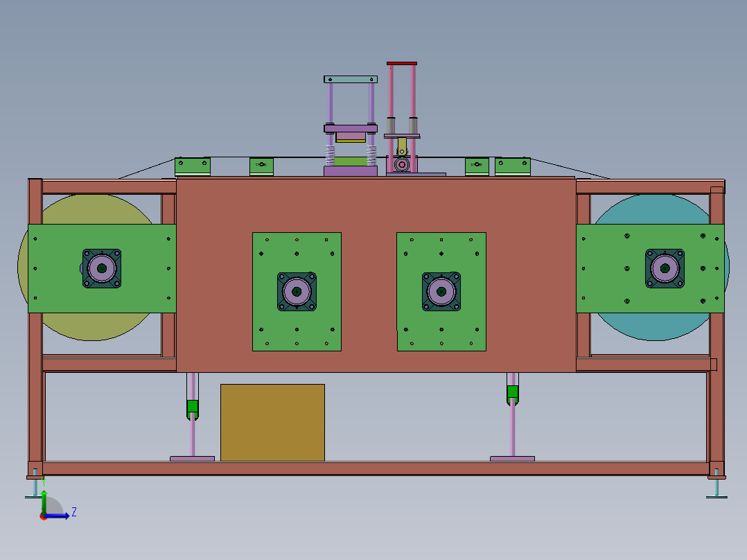This screenshot has height=560, width=747.
Task: Select the long bottom frame beam
Action: pos(376,468)
